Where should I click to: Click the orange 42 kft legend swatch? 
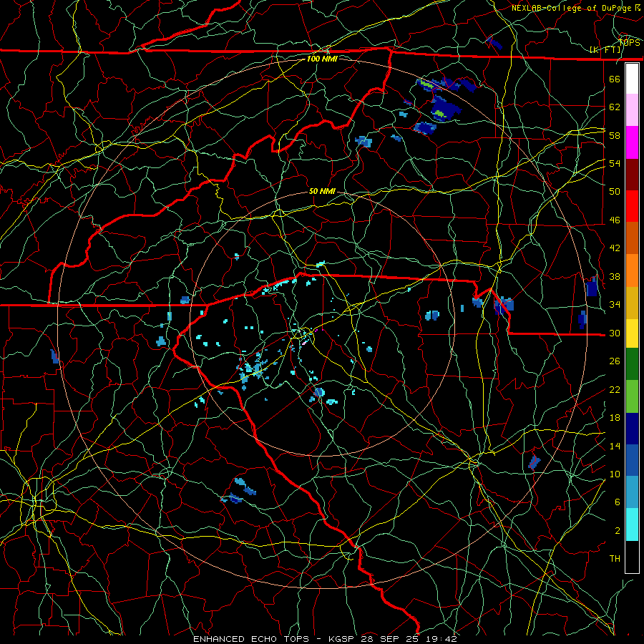pos(632,270)
